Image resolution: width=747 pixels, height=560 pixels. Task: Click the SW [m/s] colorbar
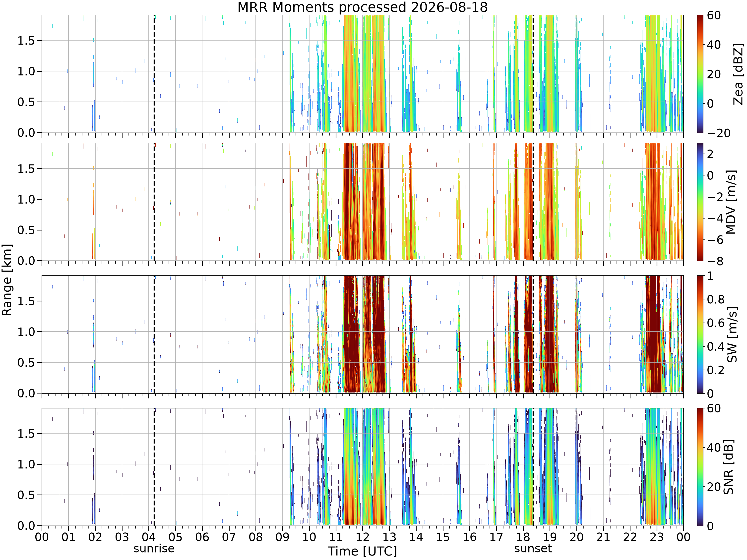(700, 335)
